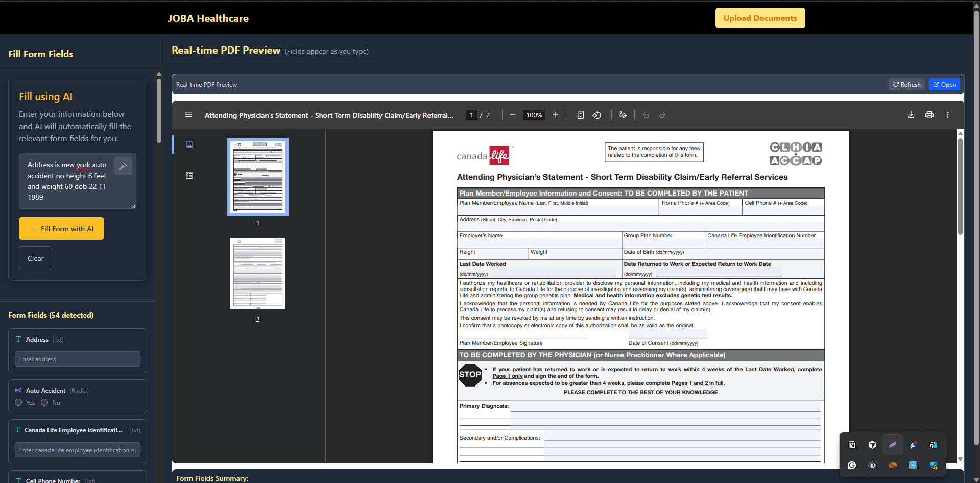This screenshot has width=980, height=483.
Task: Click the PDF zoom percentage box
Action: pos(534,115)
